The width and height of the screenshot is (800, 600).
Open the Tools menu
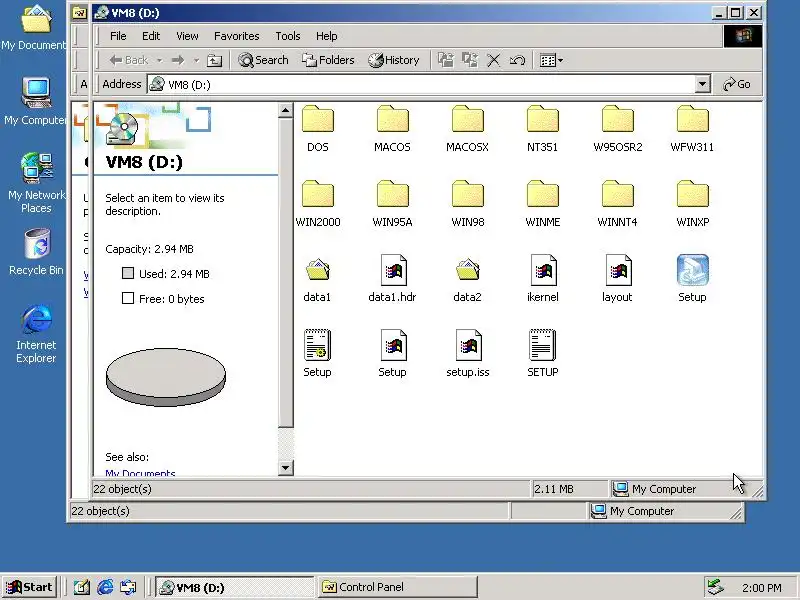pos(288,36)
